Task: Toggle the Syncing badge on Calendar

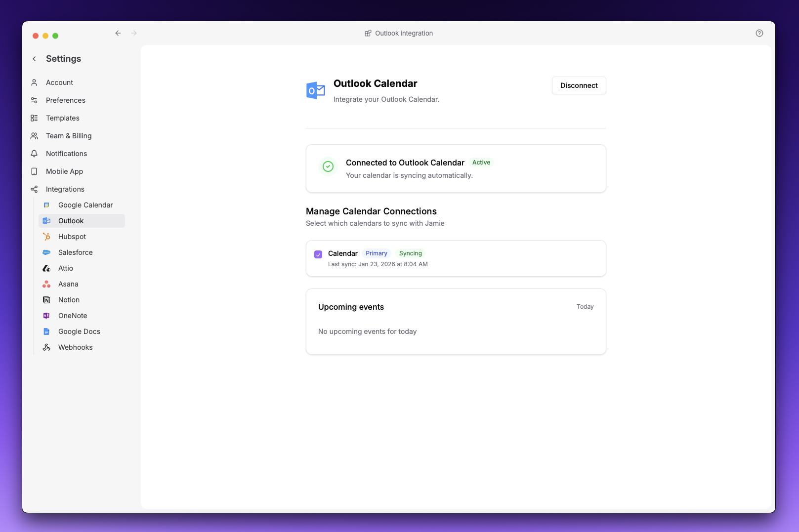Action: (410, 253)
